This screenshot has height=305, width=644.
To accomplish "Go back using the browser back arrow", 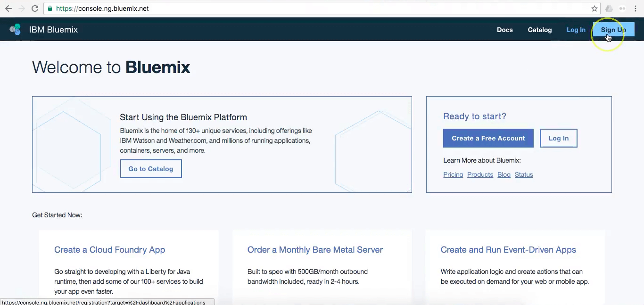I will [8, 8].
